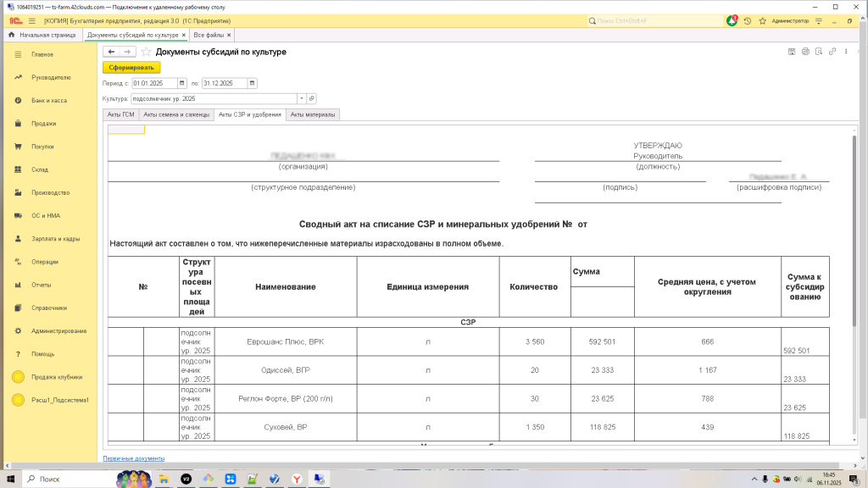Open Производство section

[x=50, y=192]
